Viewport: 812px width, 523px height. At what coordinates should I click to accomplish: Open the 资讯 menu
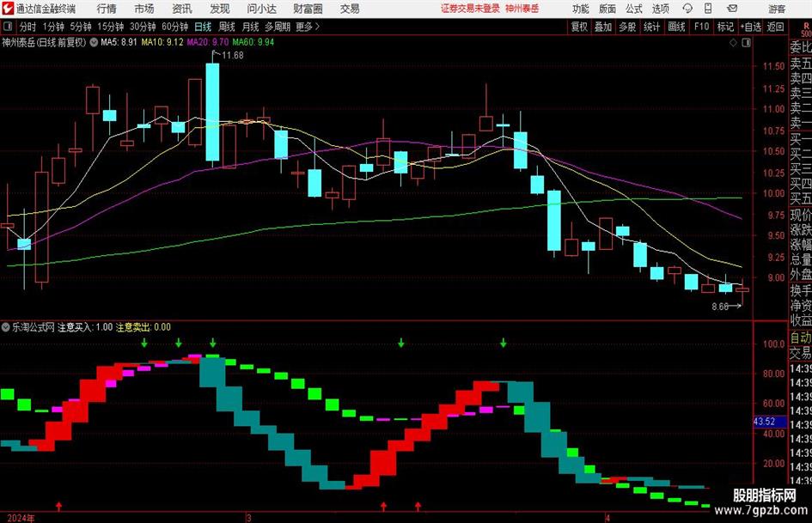coord(182,9)
